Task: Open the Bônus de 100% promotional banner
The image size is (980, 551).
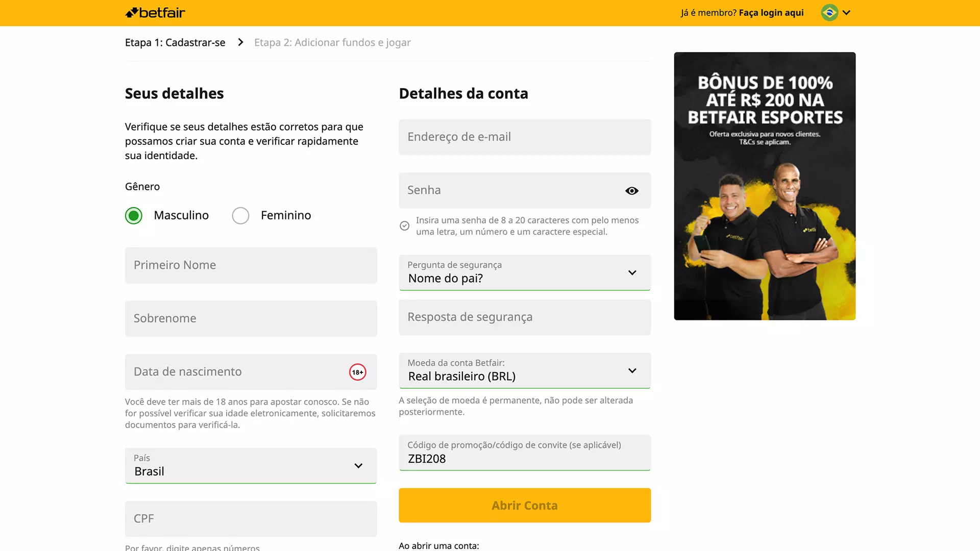Action: point(765,186)
